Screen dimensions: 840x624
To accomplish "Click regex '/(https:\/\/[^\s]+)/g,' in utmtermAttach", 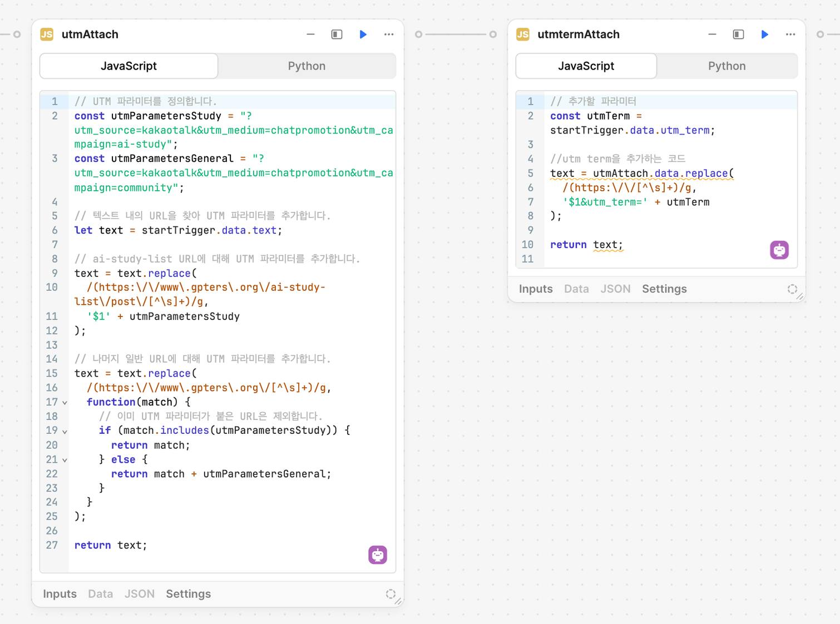I will (x=629, y=187).
